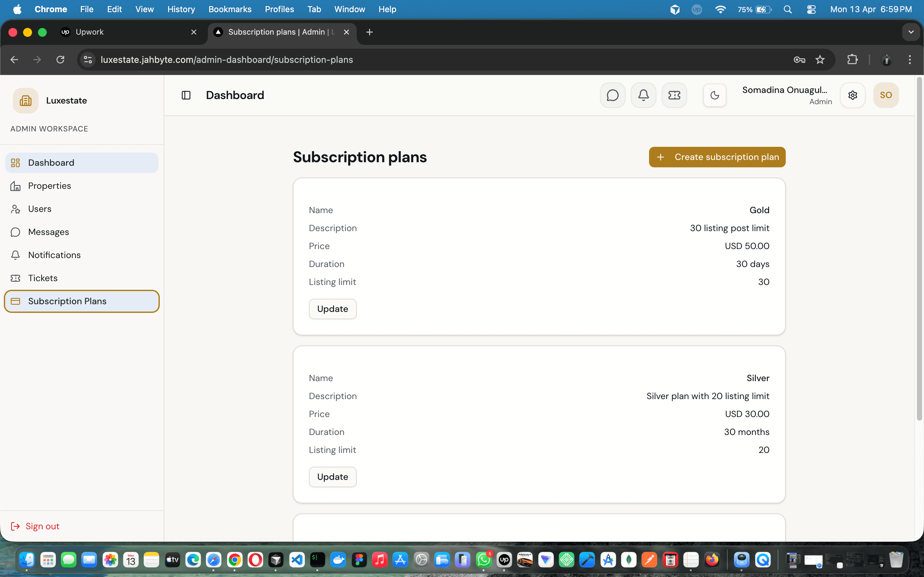Open the Chrome three-dot menu
924x577 pixels.
[x=910, y=60]
